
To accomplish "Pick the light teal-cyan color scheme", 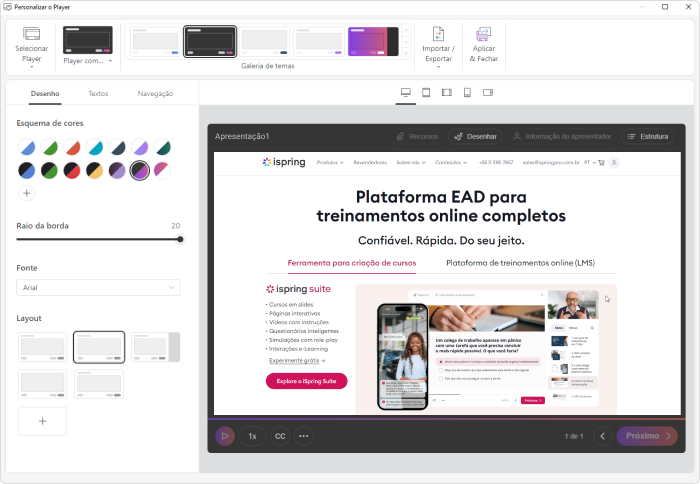I will 95,147.
